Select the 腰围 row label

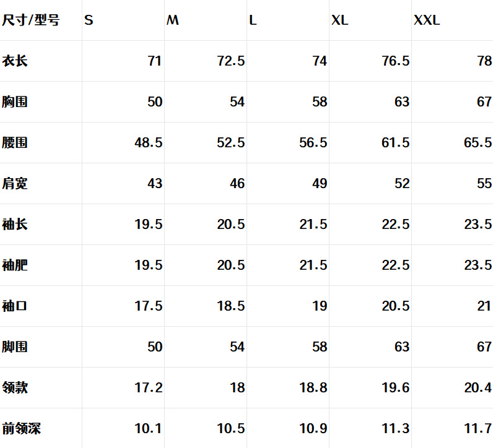15,143
